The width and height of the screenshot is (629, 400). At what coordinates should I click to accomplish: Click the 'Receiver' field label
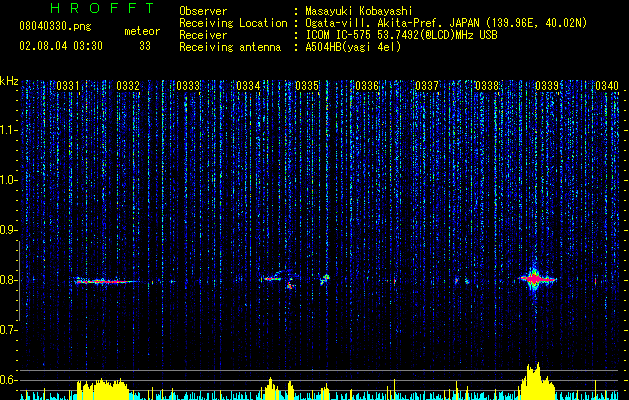203,35
